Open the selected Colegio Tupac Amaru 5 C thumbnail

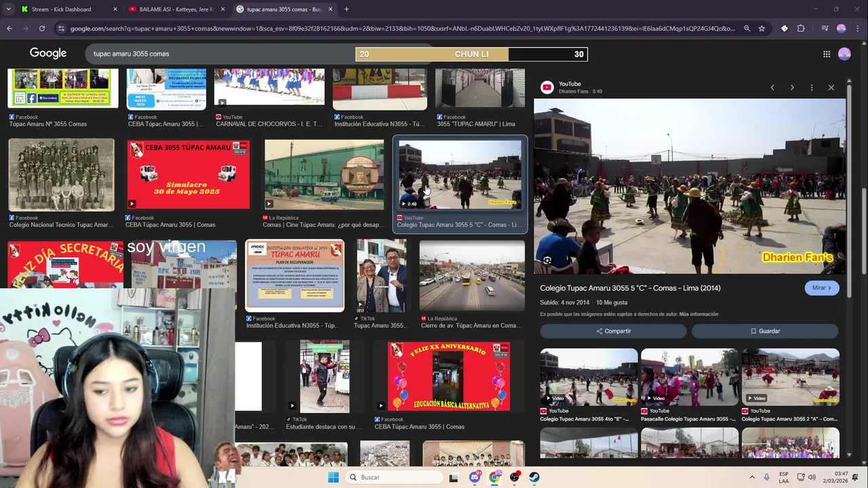tap(460, 174)
